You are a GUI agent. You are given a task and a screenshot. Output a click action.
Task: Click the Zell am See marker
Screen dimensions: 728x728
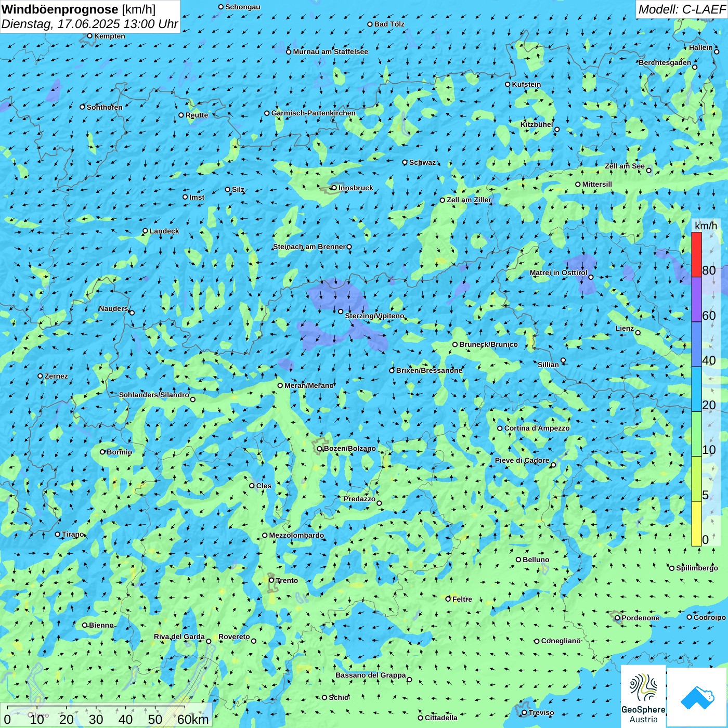click(x=649, y=171)
